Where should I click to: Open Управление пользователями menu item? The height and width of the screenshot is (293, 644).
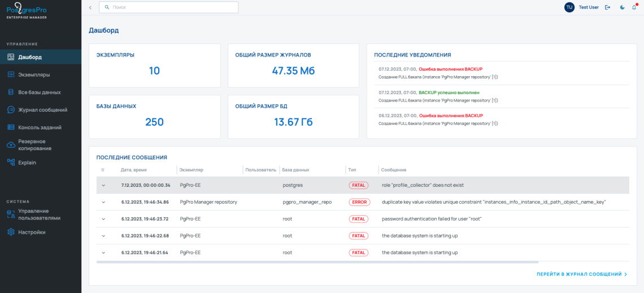click(41, 214)
